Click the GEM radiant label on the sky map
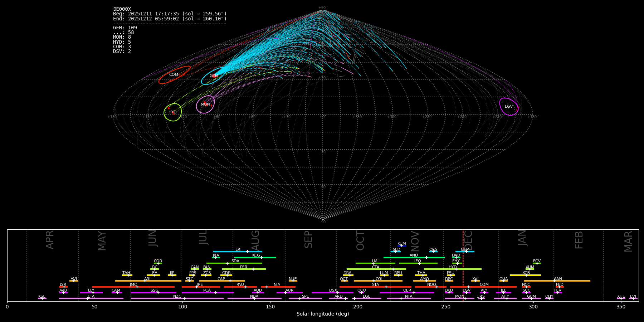 point(214,76)
